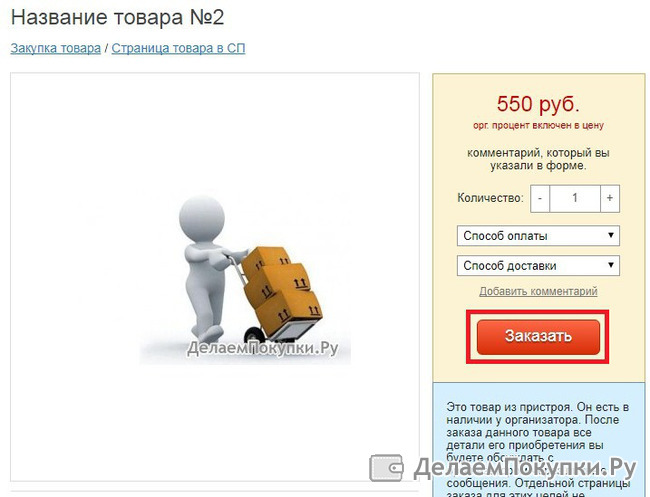The height and width of the screenshot is (497, 650).
Task: Click the red Заказать button
Action: [x=538, y=337]
